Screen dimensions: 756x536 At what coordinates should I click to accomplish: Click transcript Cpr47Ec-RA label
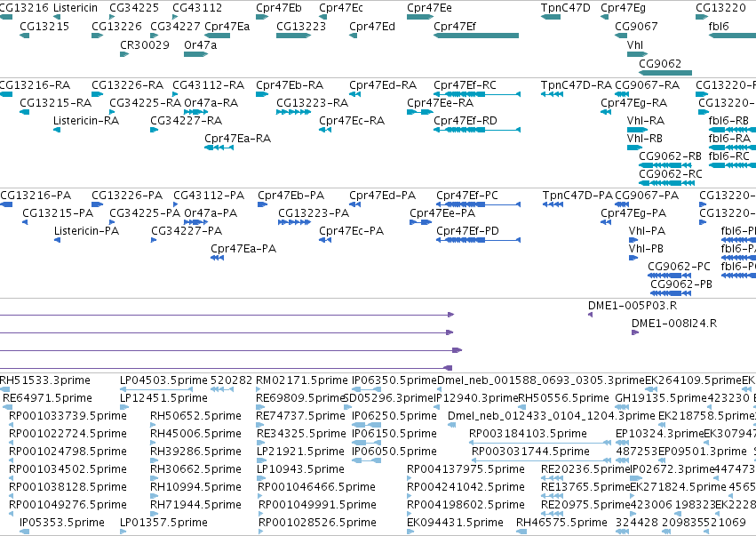(x=352, y=121)
